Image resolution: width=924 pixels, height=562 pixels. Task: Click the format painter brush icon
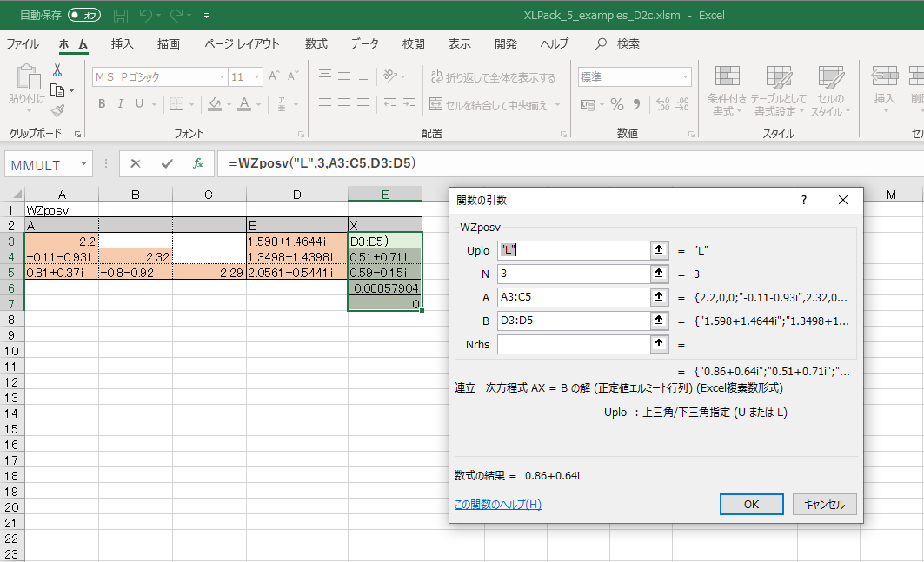coord(57,110)
